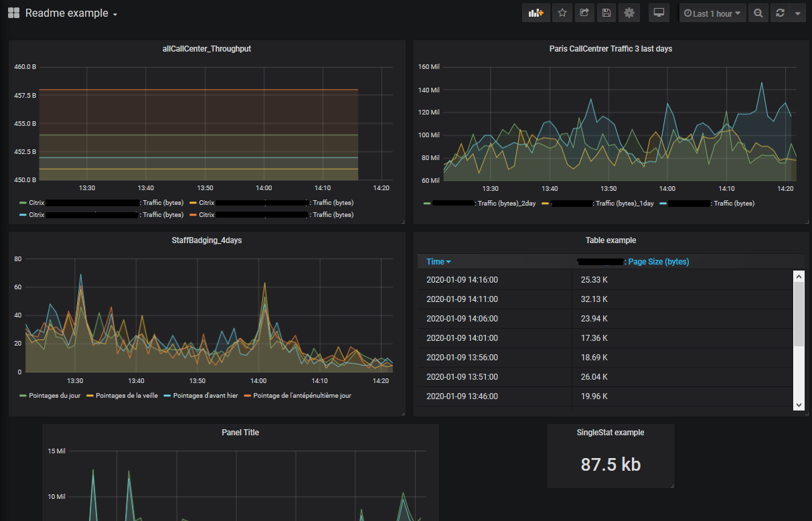Viewport: 812px width, 521px height.
Task: Click the 87.5 kb SingleStat value
Action: (x=611, y=464)
